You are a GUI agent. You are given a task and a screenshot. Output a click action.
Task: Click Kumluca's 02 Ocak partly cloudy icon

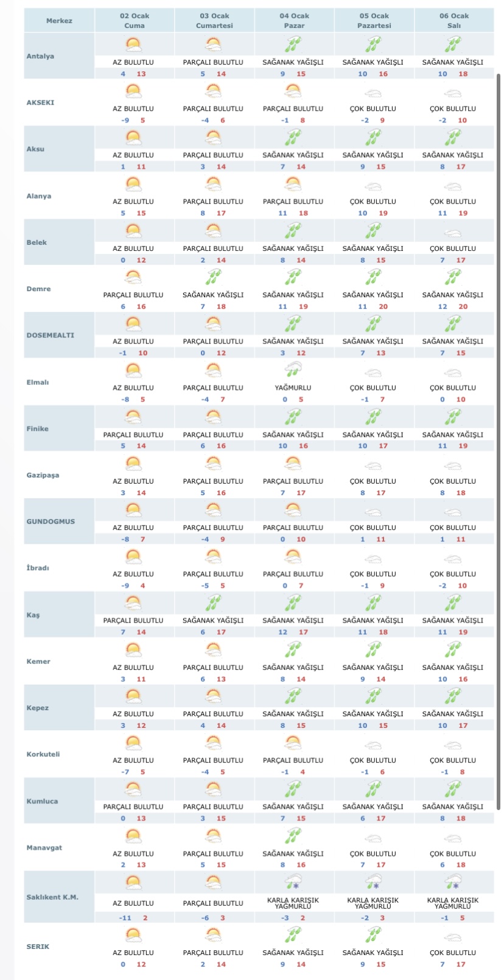tap(133, 789)
